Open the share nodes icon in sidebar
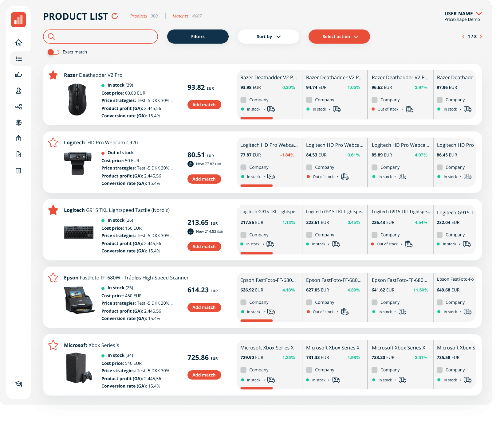The height and width of the screenshot is (425, 504). pyautogui.click(x=19, y=107)
